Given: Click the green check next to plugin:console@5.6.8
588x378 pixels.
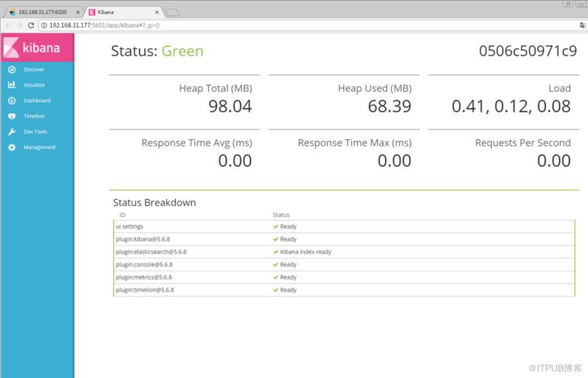Looking at the screenshot, I should pyautogui.click(x=276, y=265).
